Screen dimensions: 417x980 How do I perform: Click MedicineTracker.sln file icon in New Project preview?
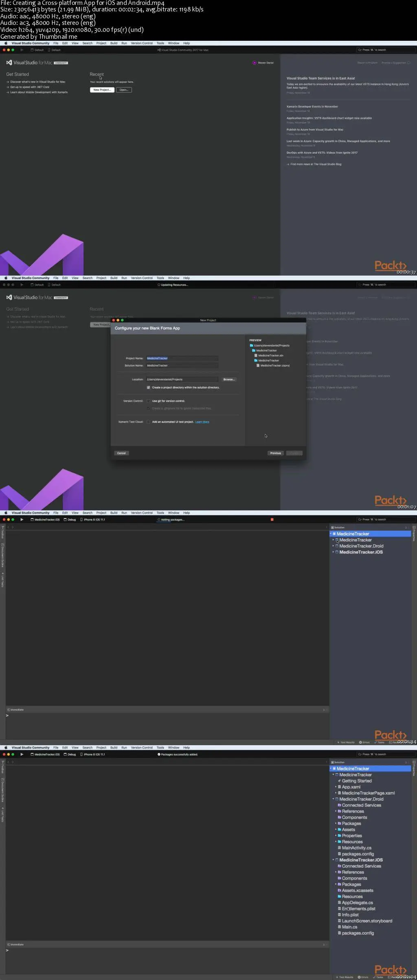pos(256,355)
